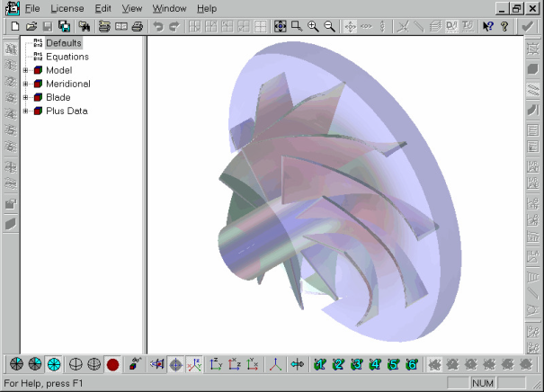Select Equations in the tree
Image resolution: width=544 pixels, height=392 pixels.
coord(67,57)
